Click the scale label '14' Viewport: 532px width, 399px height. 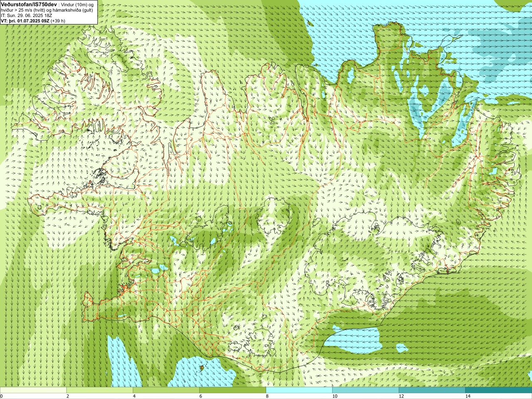click(x=468, y=396)
